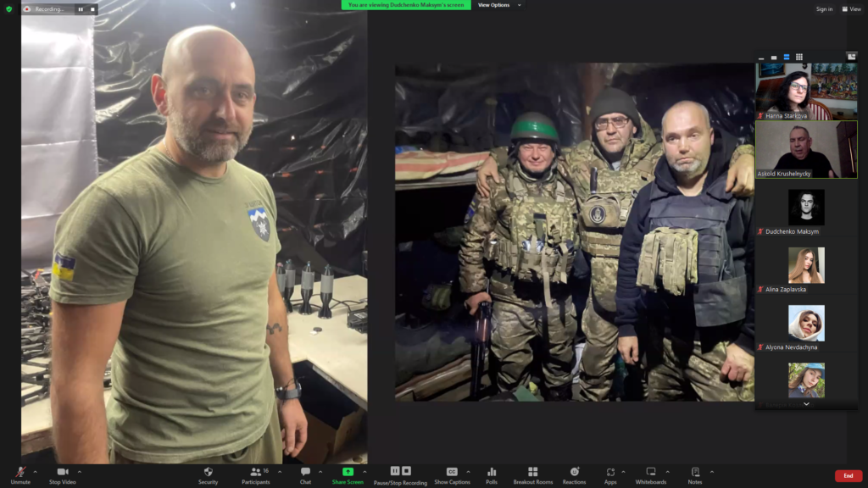Open the View layout menu
This screenshot has width=868, height=488.
point(851,8)
